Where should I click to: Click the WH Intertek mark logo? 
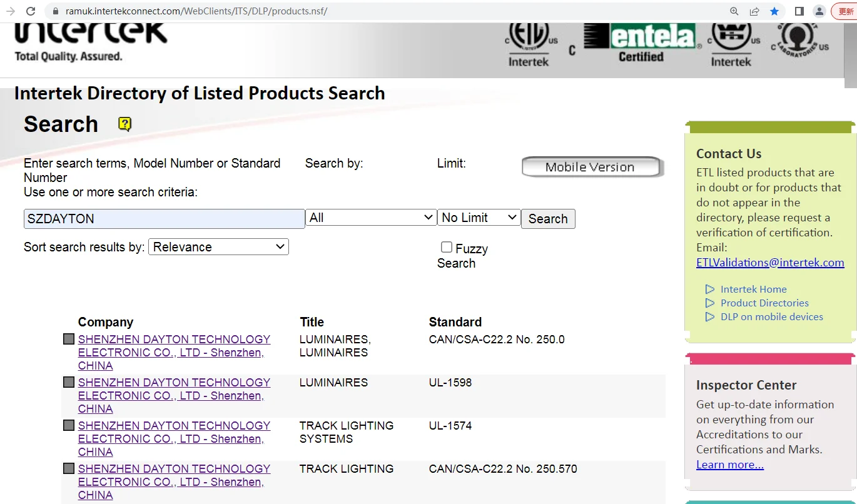coord(733,44)
